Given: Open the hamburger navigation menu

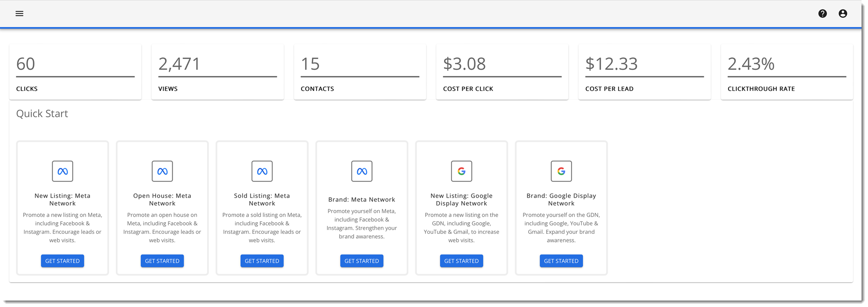Looking at the screenshot, I should click(19, 14).
